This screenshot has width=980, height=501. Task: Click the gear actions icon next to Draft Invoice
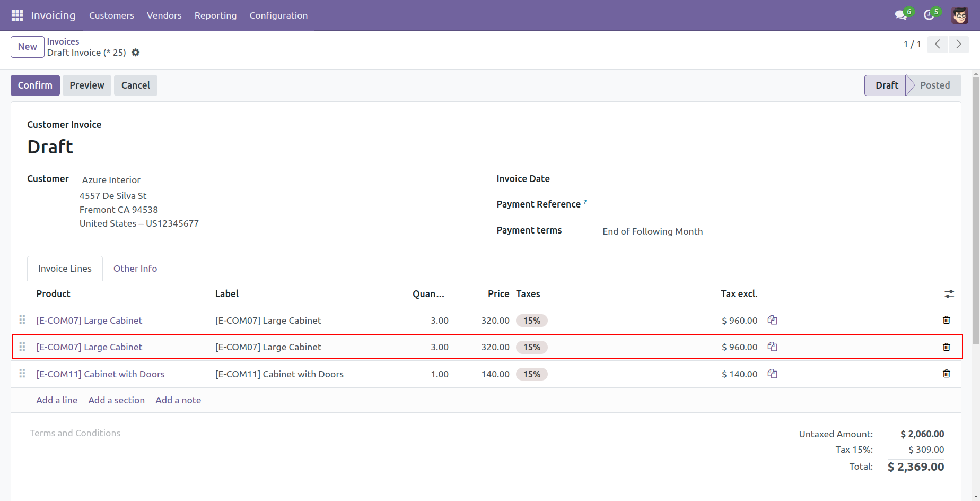point(136,53)
